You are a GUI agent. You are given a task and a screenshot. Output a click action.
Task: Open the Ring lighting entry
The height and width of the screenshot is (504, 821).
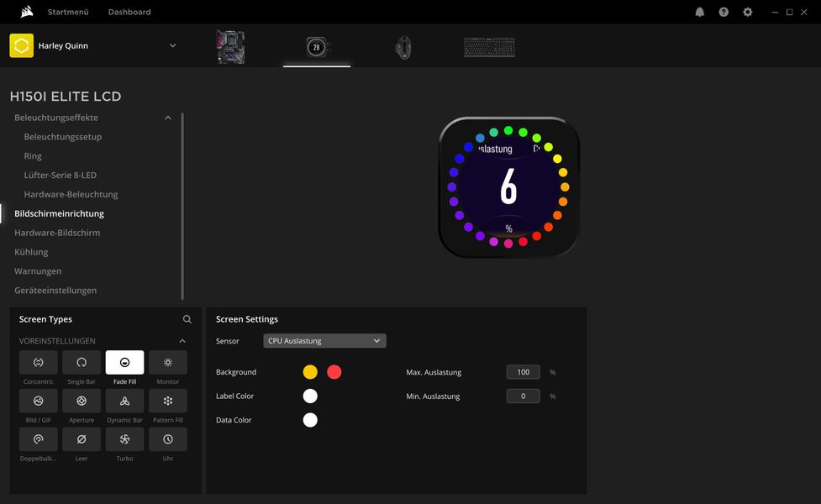[x=33, y=156]
